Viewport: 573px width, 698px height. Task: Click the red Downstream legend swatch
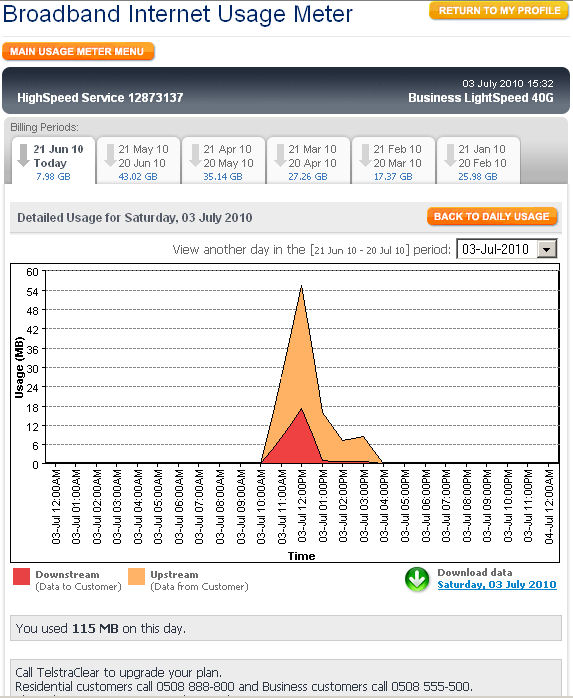click(21, 576)
